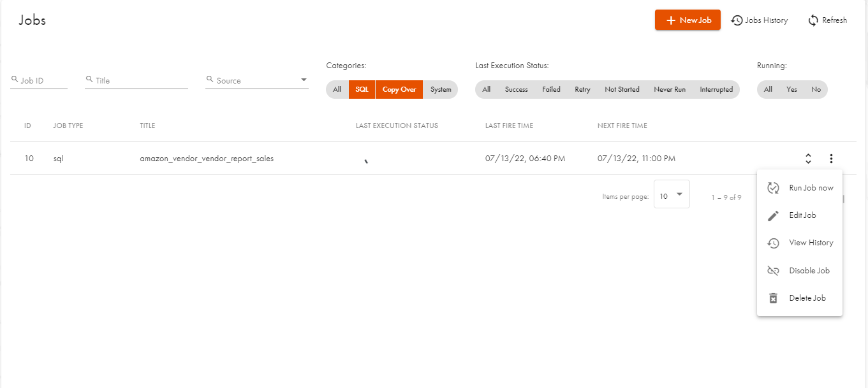
Task: Click the View History clock icon
Action: coord(773,243)
